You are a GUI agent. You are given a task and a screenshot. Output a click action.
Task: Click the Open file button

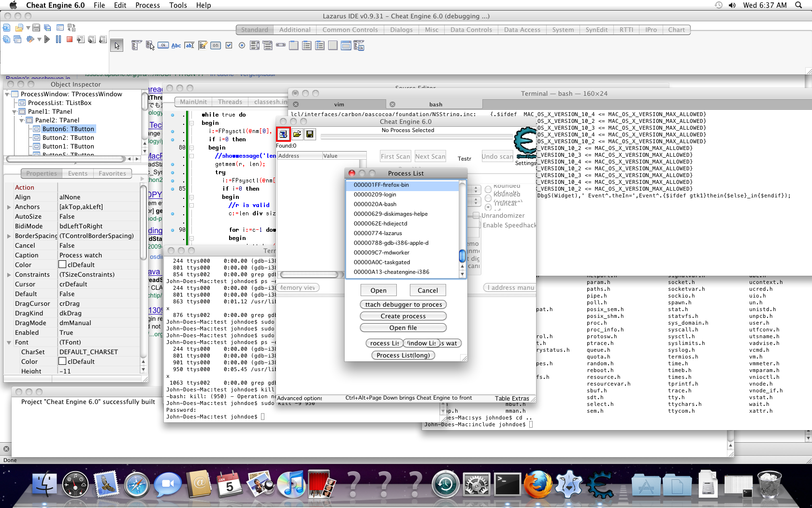click(x=403, y=328)
